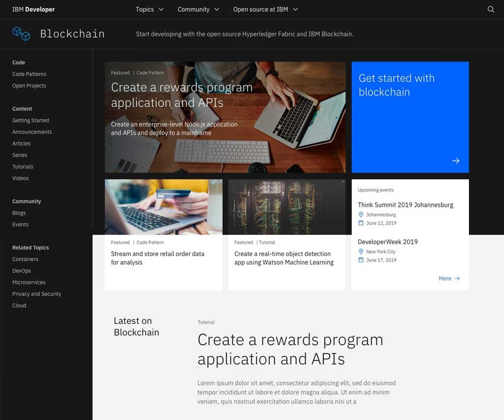The width and height of the screenshot is (504, 420).
Task: Open Stream and store retail order data
Action: pos(157,258)
